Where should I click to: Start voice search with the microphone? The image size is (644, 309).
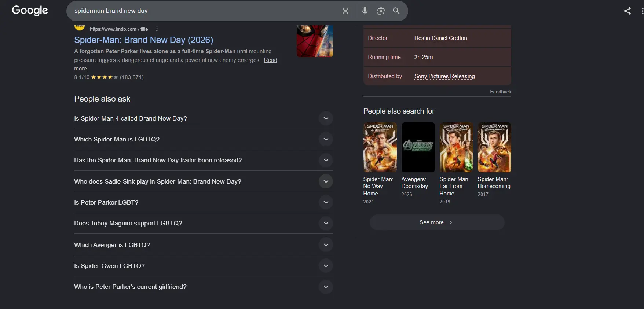(x=365, y=11)
